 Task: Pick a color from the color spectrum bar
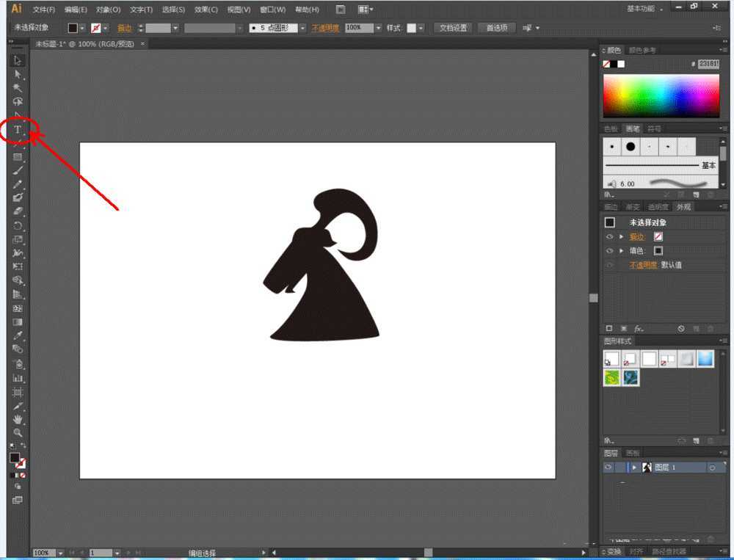pyautogui.click(x=661, y=95)
